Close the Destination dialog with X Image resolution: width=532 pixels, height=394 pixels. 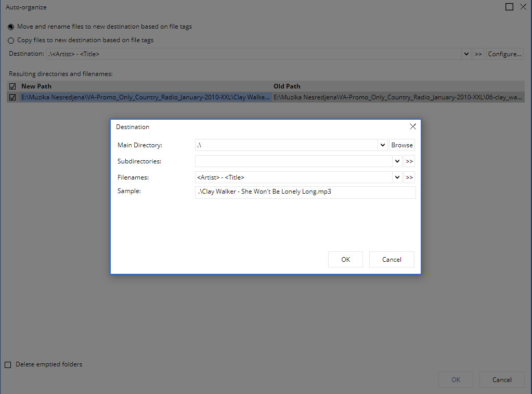(x=413, y=126)
